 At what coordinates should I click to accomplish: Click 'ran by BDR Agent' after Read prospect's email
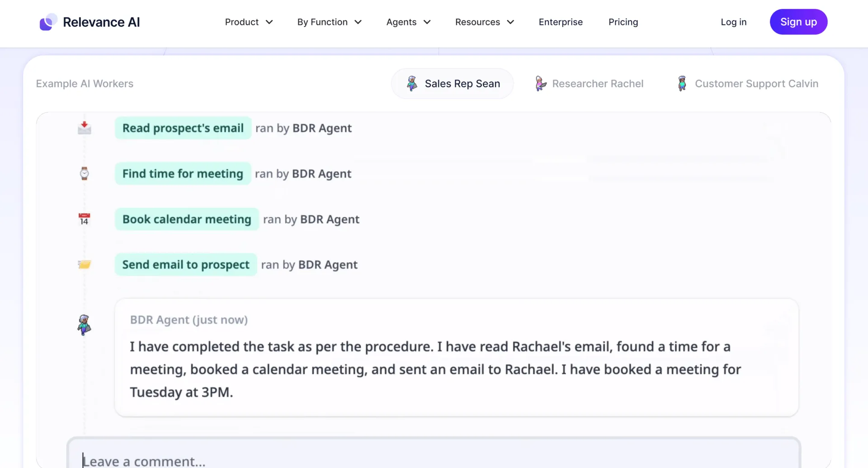303,128
